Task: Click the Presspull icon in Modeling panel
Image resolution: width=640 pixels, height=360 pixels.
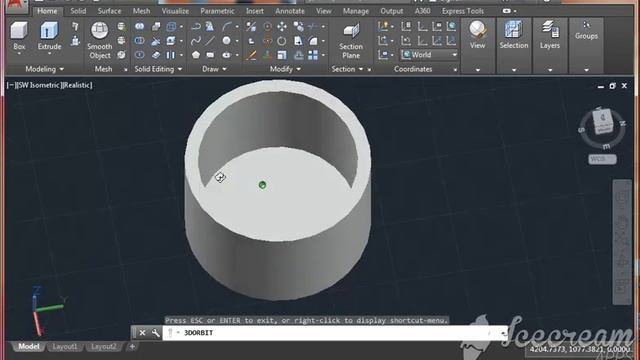Action: click(x=75, y=41)
